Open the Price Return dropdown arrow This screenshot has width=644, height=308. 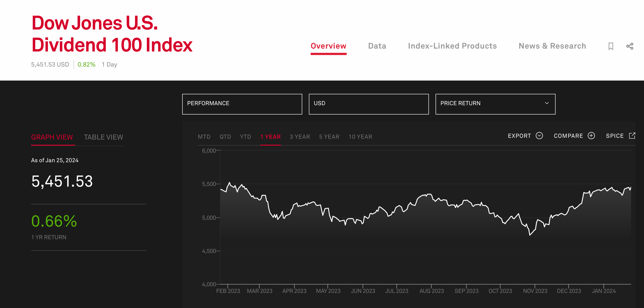(x=547, y=103)
